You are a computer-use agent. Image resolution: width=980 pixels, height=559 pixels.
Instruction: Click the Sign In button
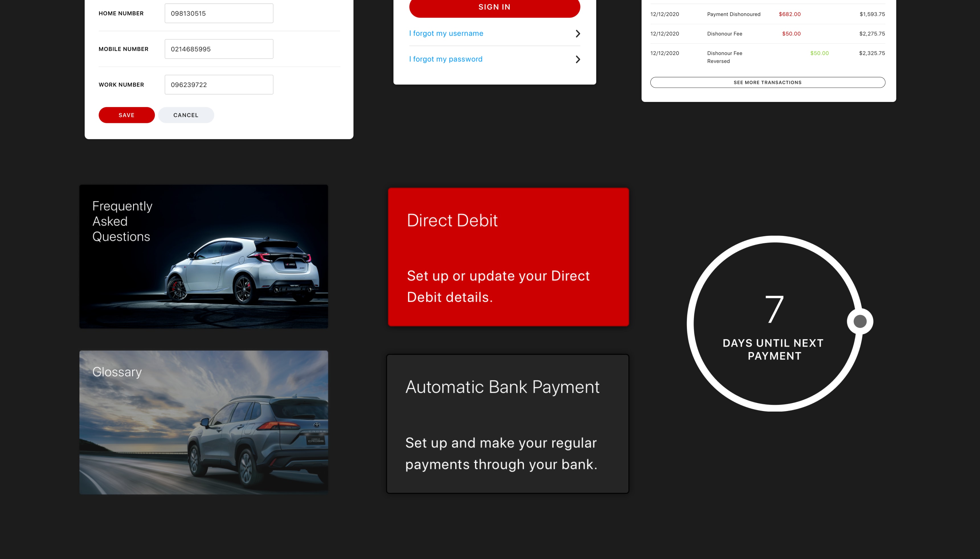coord(494,7)
